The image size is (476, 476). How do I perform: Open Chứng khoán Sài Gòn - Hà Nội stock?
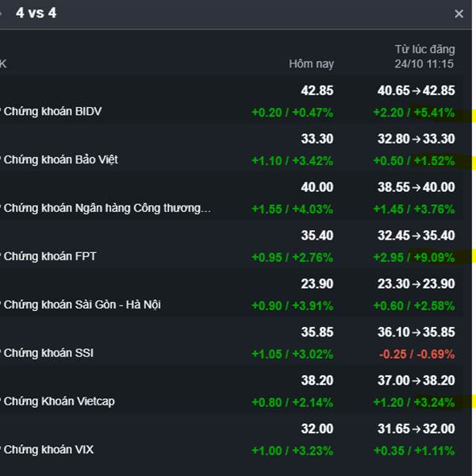[x=82, y=305]
